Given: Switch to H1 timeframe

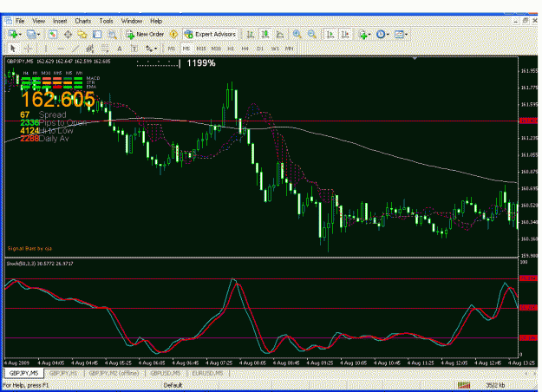Looking at the screenshot, I should [x=231, y=49].
